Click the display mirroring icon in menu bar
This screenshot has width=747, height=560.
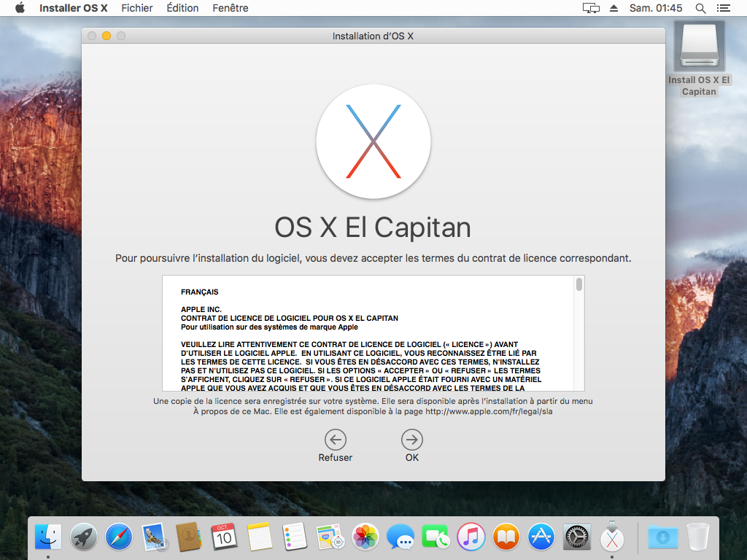pyautogui.click(x=591, y=8)
